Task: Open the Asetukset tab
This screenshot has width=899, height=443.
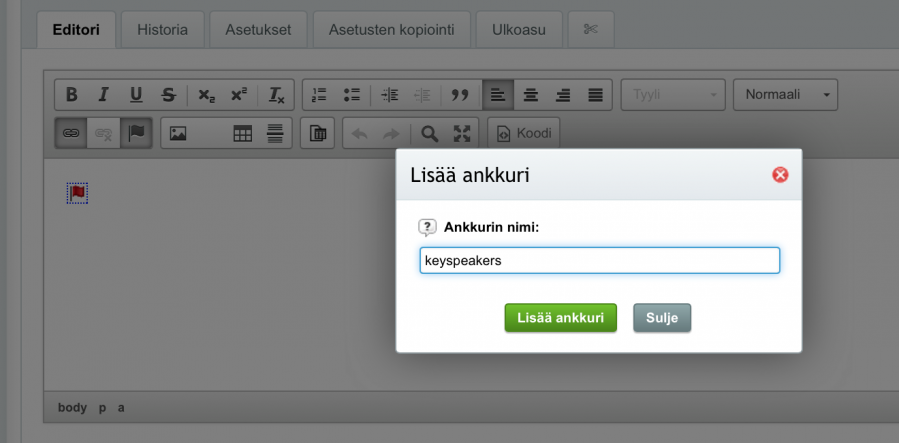Action: [x=258, y=30]
